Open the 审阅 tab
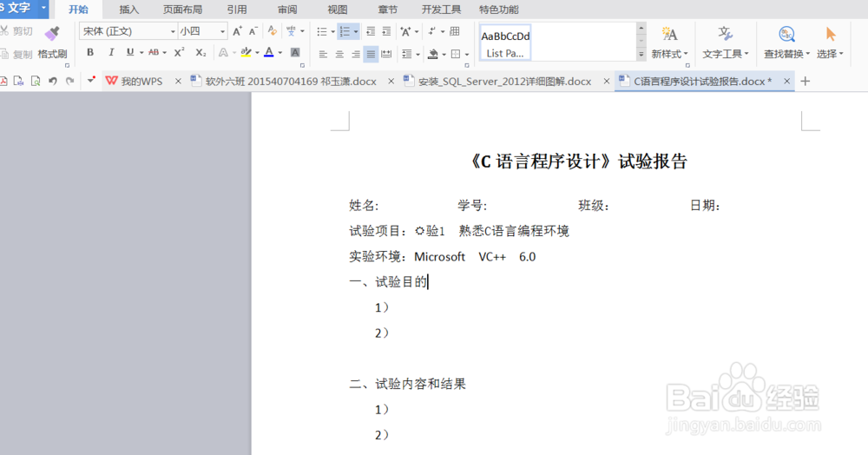Image resolution: width=868 pixels, height=455 pixels. (287, 10)
